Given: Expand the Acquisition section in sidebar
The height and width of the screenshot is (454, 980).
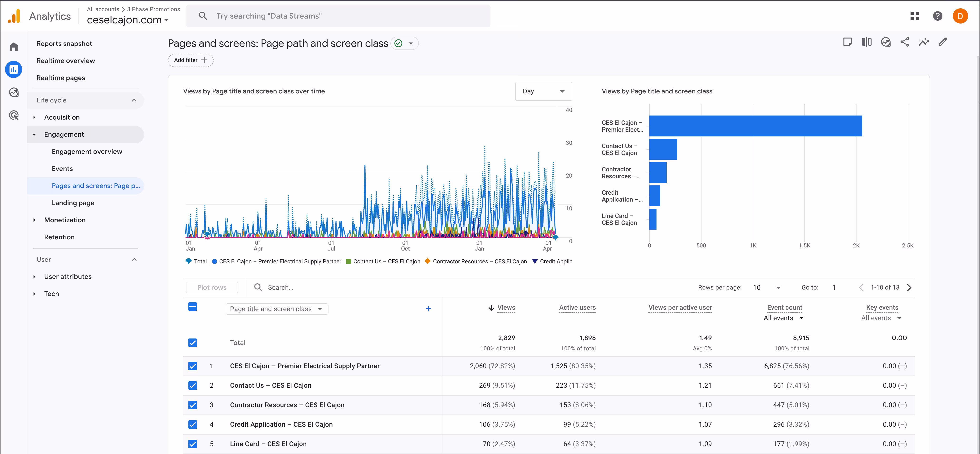Looking at the screenshot, I should (62, 117).
